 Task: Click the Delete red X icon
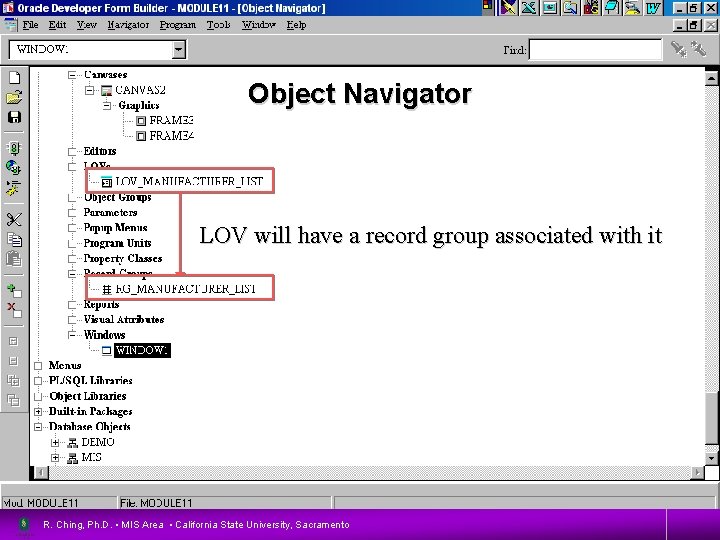(14, 310)
